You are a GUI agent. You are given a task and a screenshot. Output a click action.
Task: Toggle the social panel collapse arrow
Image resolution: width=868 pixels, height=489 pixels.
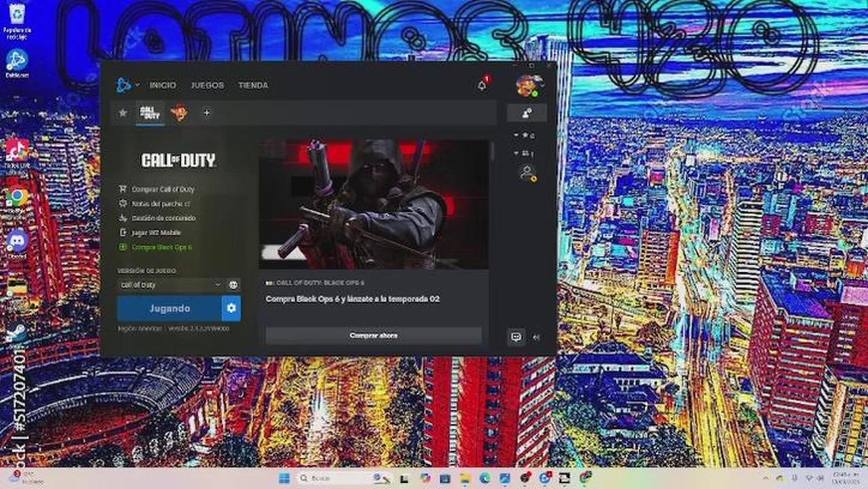[536, 337]
